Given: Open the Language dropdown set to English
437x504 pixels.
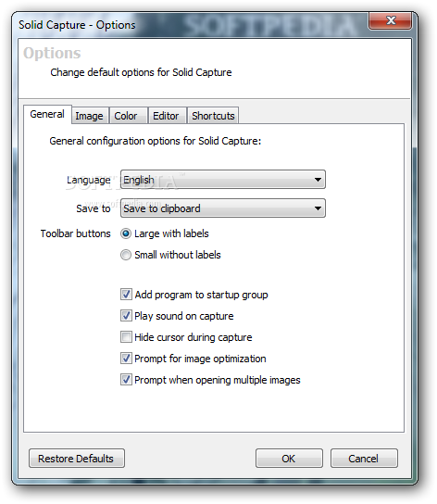Looking at the screenshot, I should tap(223, 180).
